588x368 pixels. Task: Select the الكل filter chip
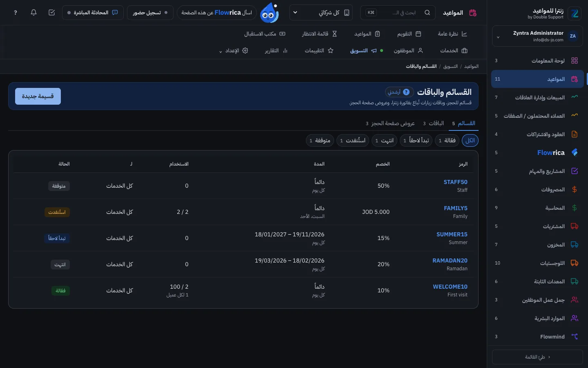[470, 141]
